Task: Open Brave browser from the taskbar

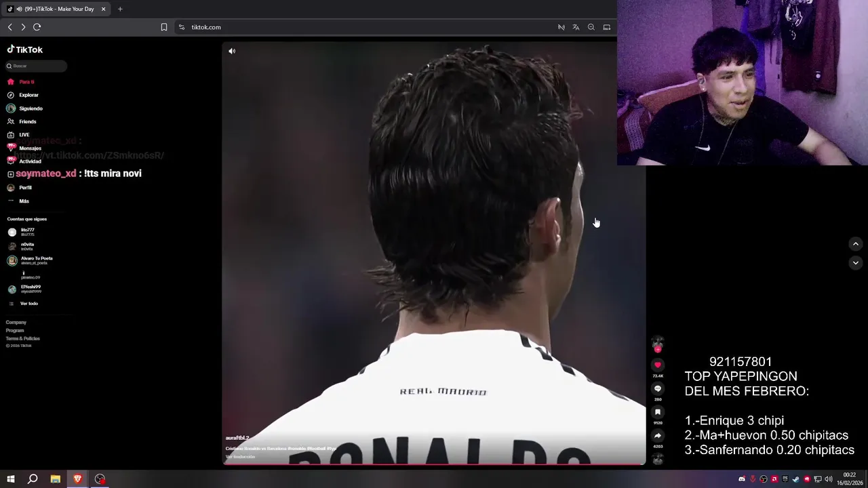Action: tap(78, 479)
